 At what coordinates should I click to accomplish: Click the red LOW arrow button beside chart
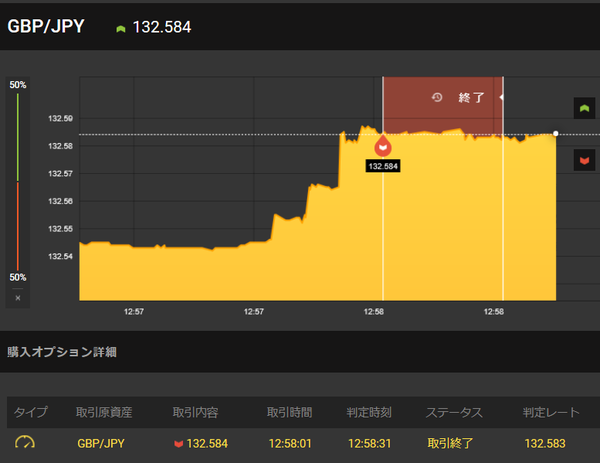pyautogui.click(x=584, y=160)
